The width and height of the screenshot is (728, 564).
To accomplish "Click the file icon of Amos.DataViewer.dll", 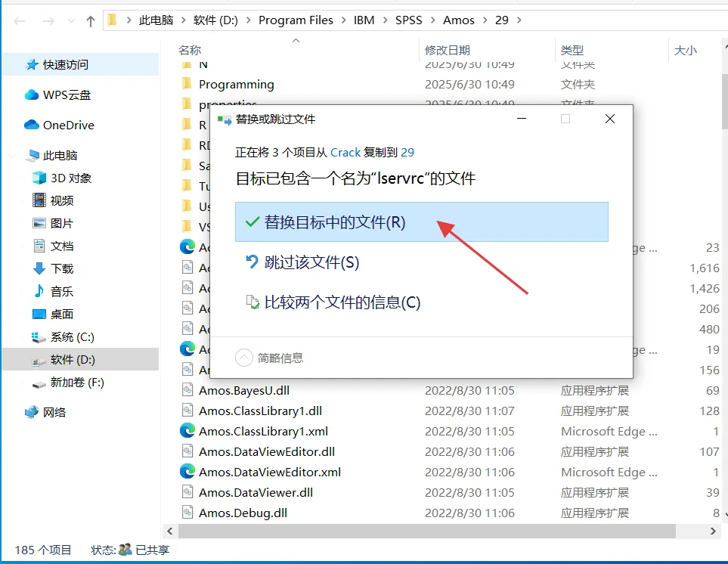I will coord(187,492).
